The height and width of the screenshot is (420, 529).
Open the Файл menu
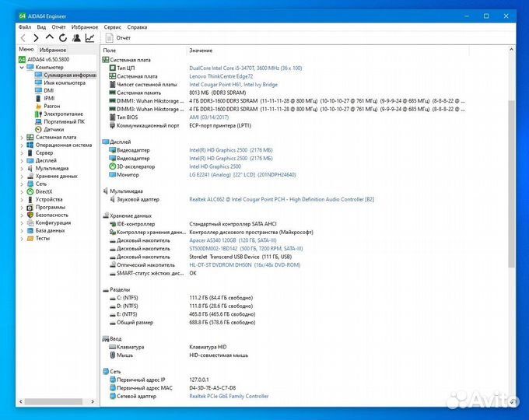(25, 27)
